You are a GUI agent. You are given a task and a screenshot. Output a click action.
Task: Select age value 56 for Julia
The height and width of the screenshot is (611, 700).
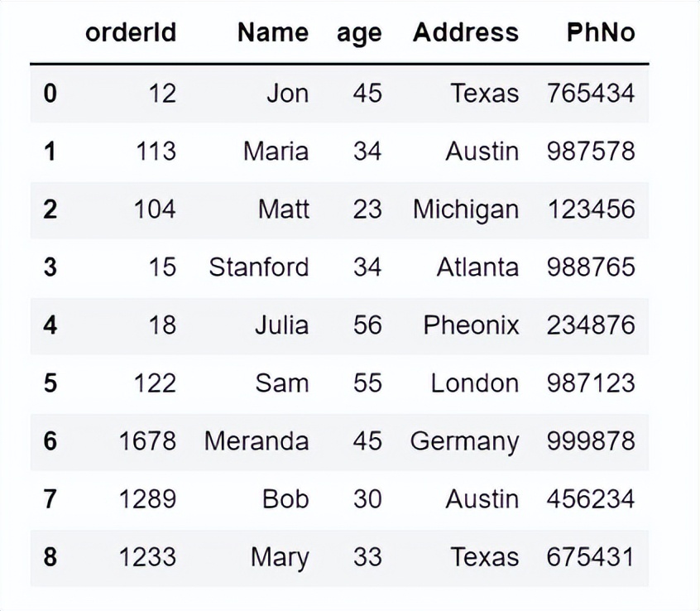point(367,325)
